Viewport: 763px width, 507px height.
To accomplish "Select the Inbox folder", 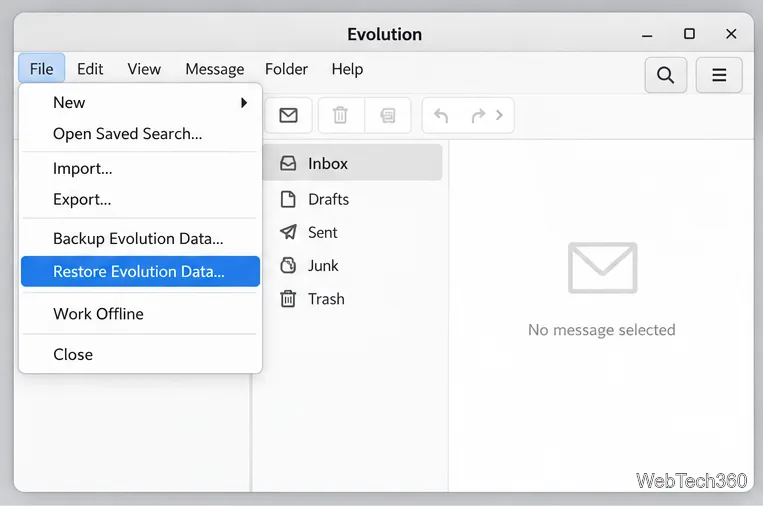I will coord(352,163).
